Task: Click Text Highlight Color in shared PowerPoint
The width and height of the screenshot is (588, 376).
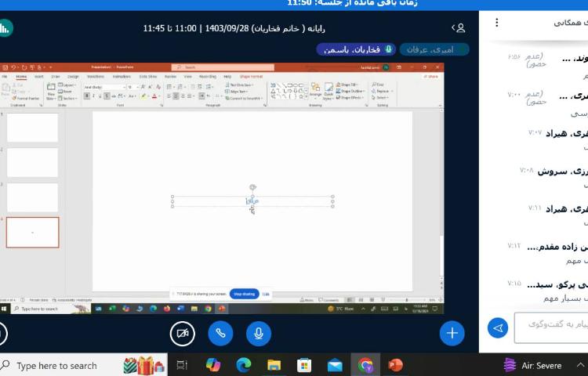Action: pos(144,96)
